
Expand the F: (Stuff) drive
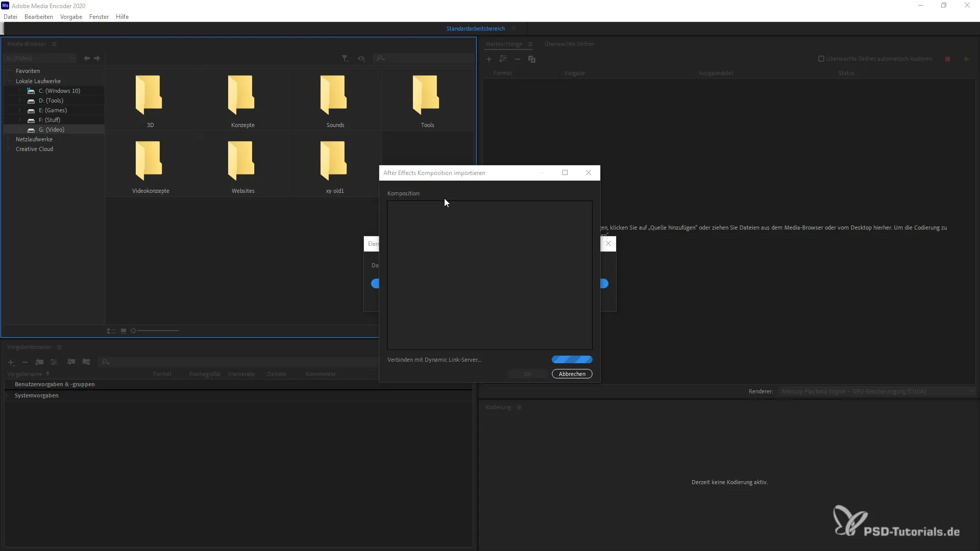[x=19, y=120]
